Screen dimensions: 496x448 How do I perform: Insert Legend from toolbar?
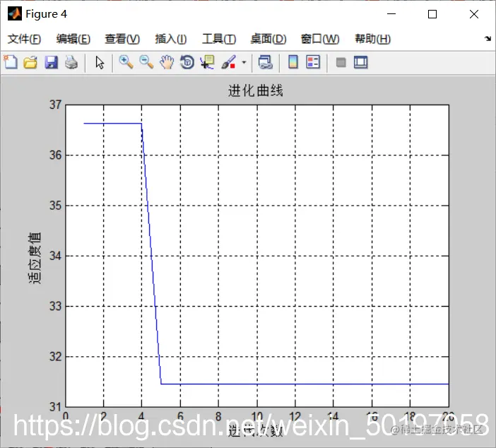[313, 62]
